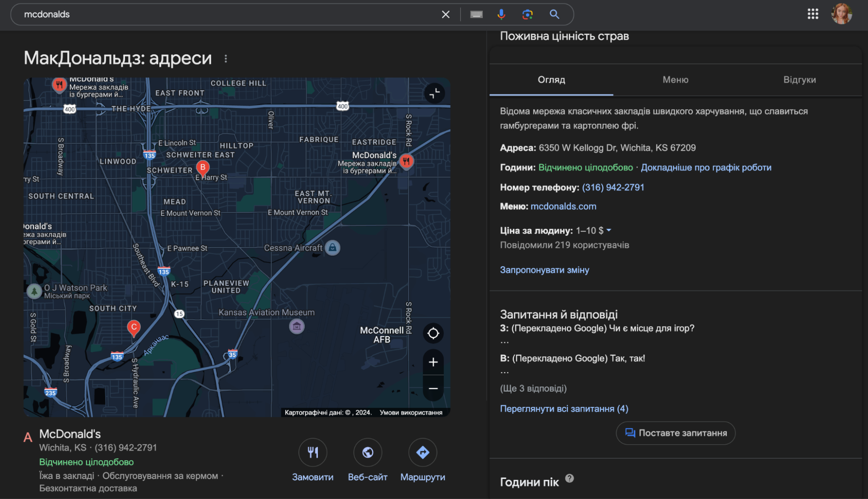The height and width of the screenshot is (499, 868).
Task: Open Докладніше про графік роботи link
Action: [706, 168]
